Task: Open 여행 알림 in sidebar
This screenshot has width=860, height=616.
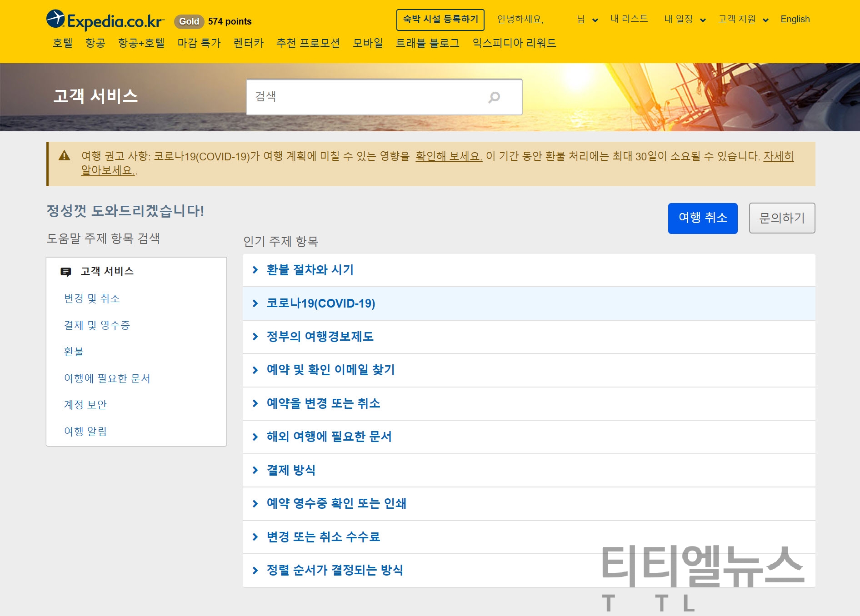Action: point(85,432)
